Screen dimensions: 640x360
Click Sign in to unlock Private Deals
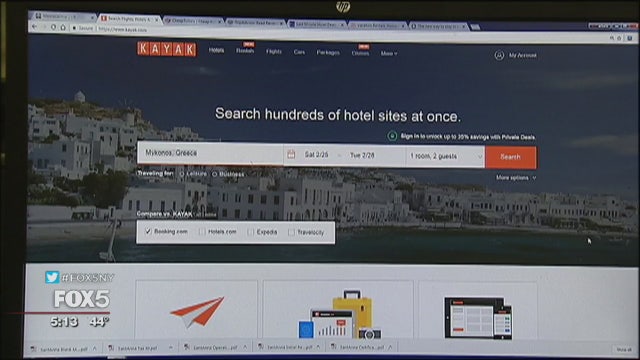tap(468, 137)
